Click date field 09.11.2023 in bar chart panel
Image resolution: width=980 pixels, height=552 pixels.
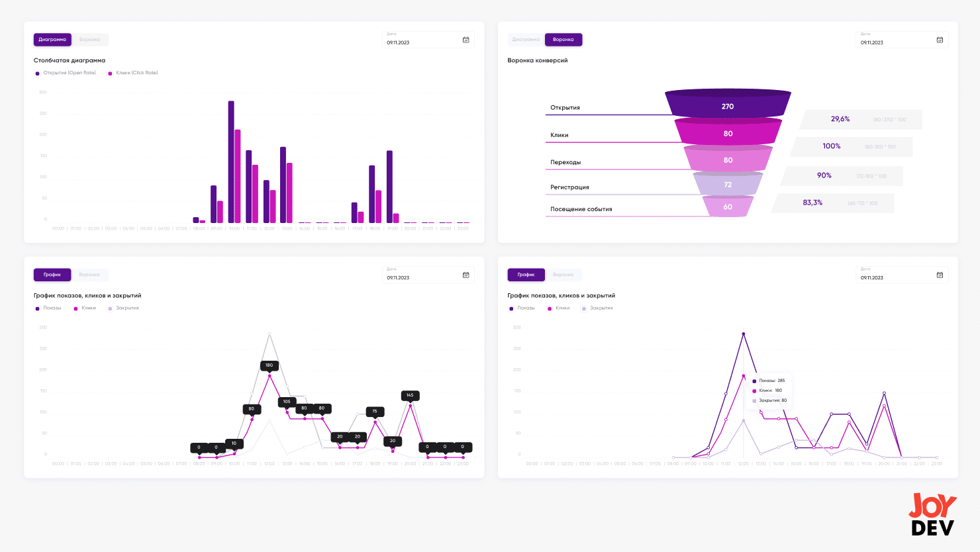click(428, 40)
